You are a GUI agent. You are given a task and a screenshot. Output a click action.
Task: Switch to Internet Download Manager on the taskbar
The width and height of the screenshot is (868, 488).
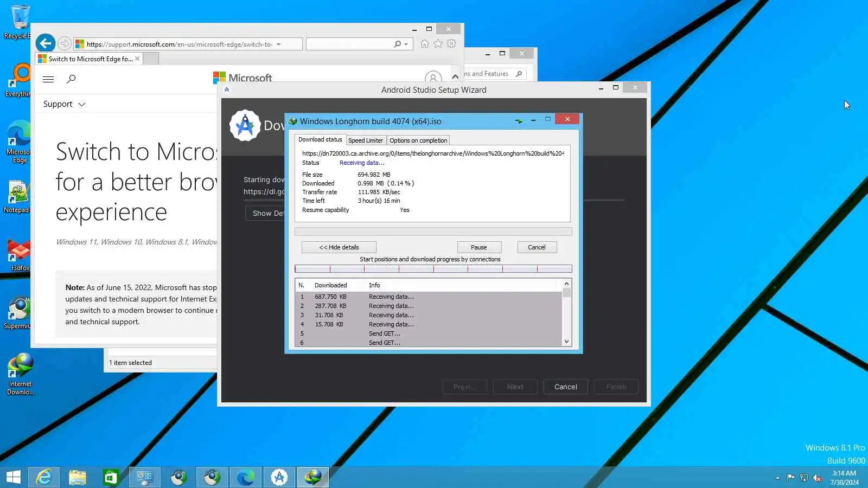[x=313, y=477]
